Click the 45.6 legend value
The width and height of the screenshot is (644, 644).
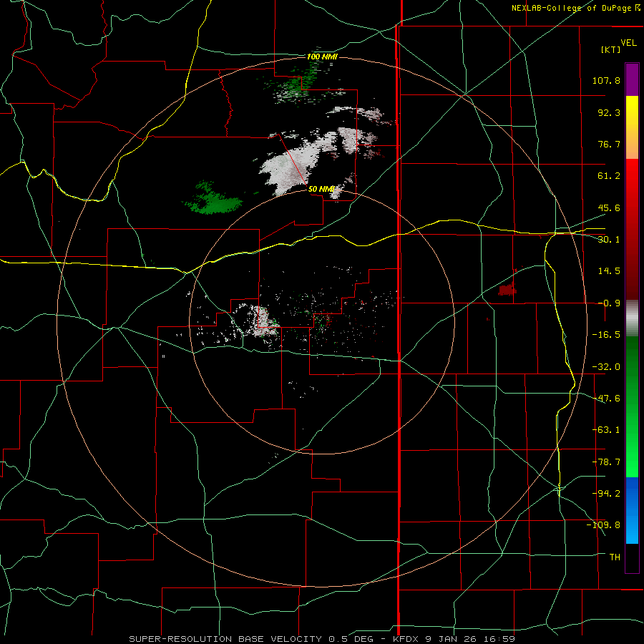[609, 208]
